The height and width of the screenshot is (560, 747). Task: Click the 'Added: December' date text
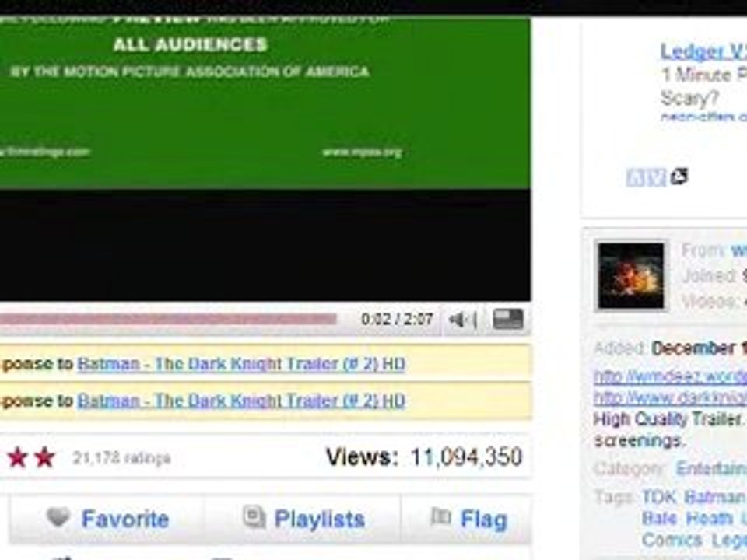(670, 348)
